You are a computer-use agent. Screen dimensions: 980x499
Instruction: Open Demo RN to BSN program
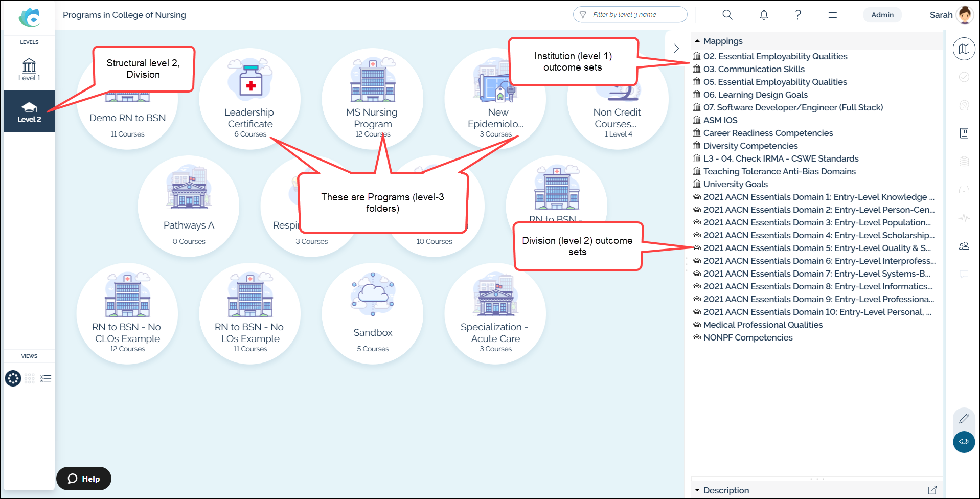point(127,99)
